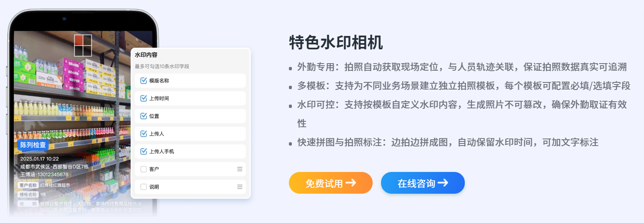
Task: Click the four-square grid icon on phone
Action: coord(83,45)
